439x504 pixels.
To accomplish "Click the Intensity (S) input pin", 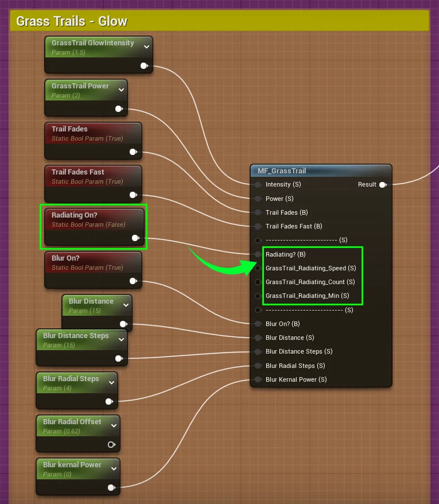I will (258, 185).
